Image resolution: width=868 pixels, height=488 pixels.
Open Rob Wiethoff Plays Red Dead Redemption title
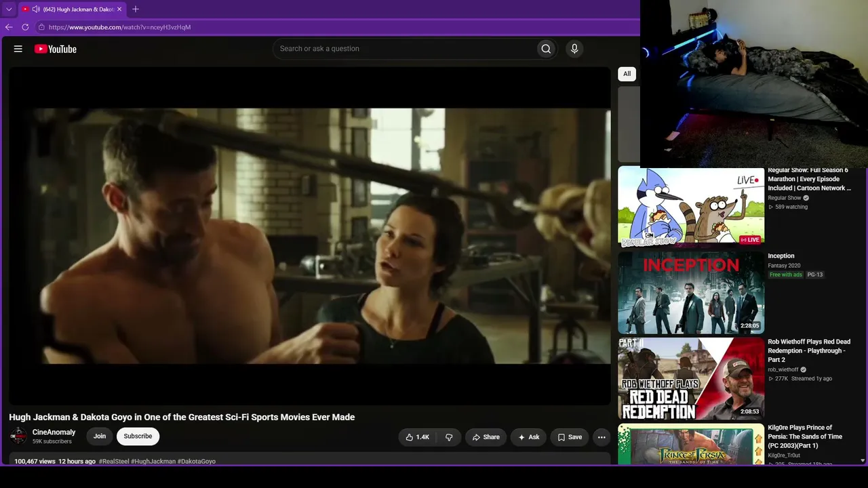809,350
